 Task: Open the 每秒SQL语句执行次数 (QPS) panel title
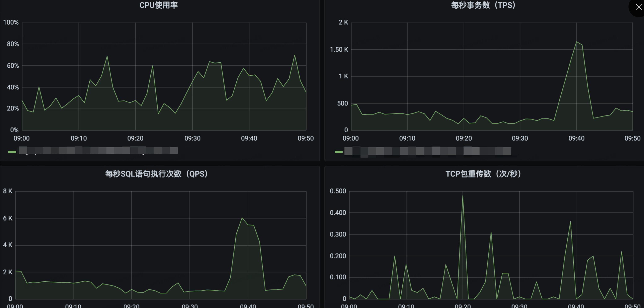(156, 174)
